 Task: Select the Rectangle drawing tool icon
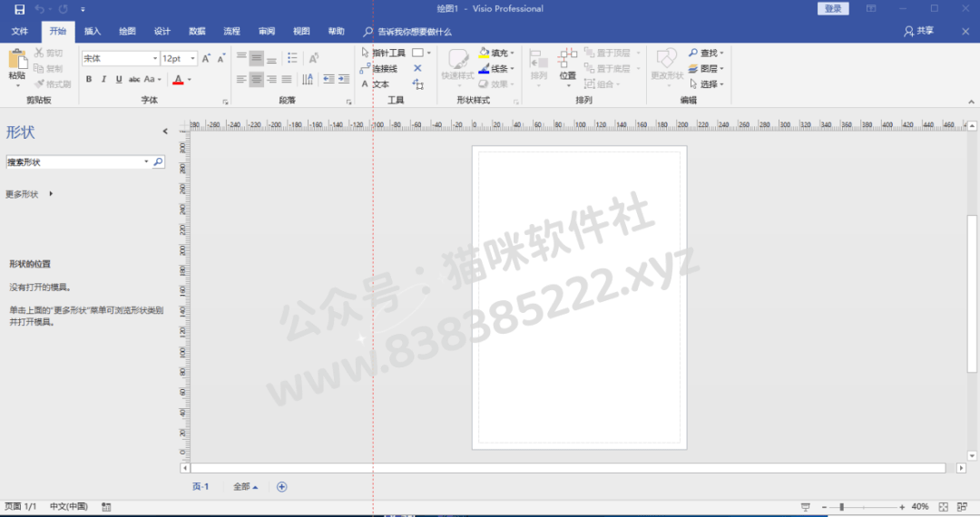(417, 54)
